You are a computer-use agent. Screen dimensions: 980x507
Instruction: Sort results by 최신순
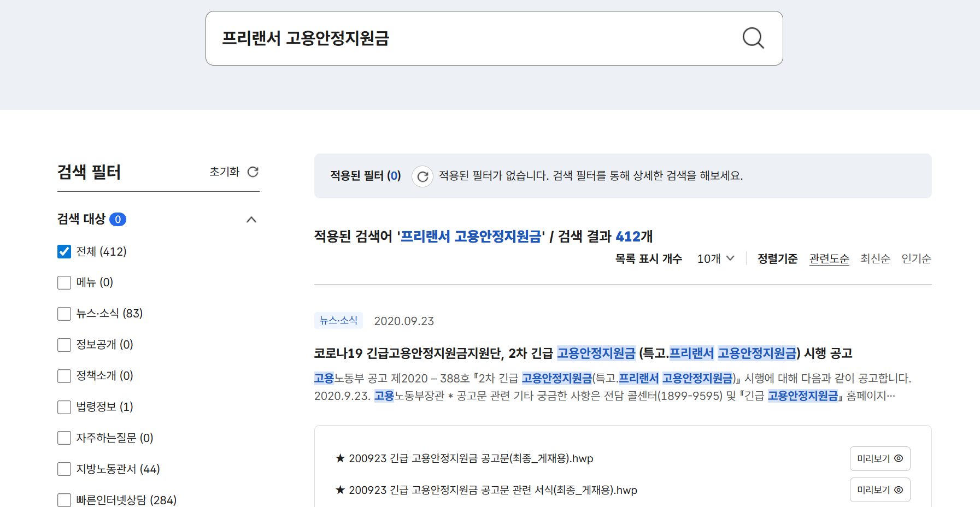[x=875, y=258]
